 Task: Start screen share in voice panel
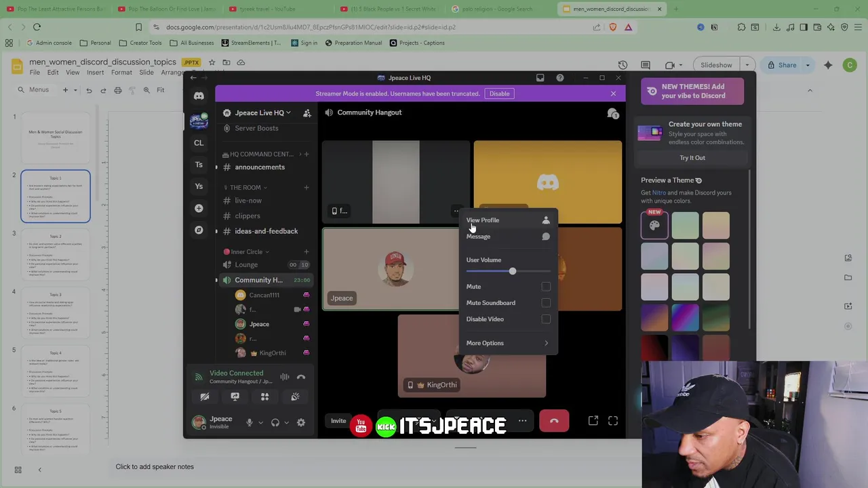pos(235,397)
